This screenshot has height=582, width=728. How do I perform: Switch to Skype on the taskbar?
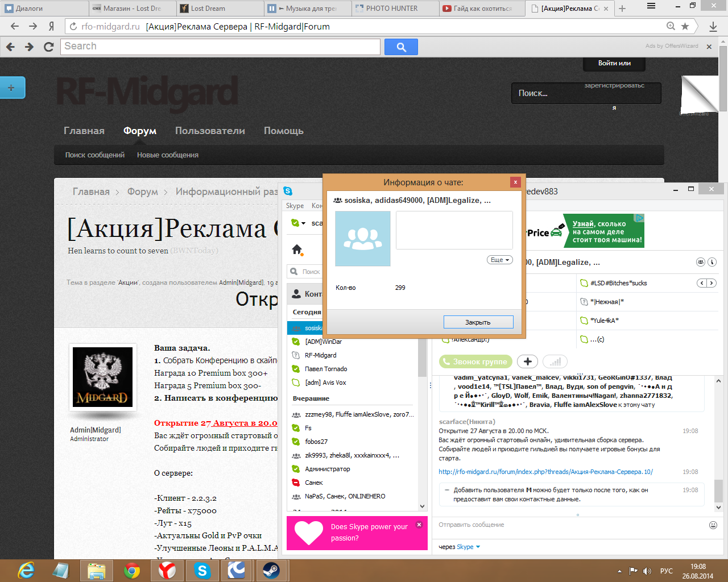click(202, 570)
